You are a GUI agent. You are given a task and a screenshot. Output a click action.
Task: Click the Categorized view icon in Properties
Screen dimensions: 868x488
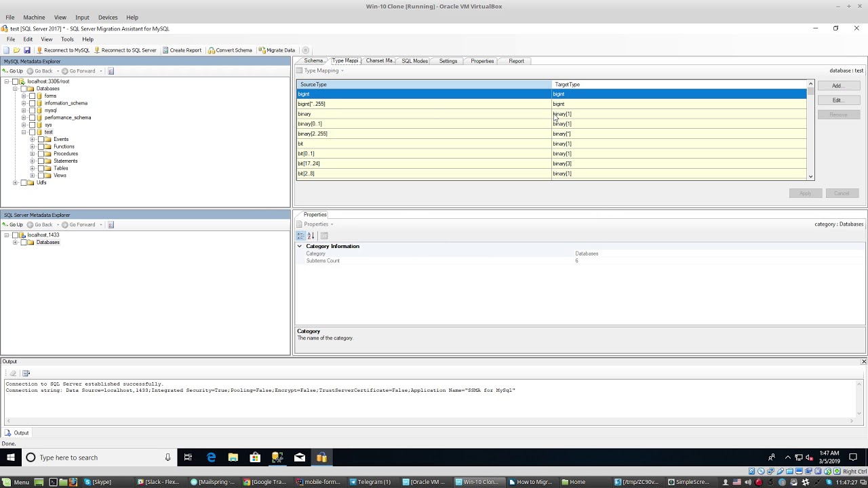[300, 236]
